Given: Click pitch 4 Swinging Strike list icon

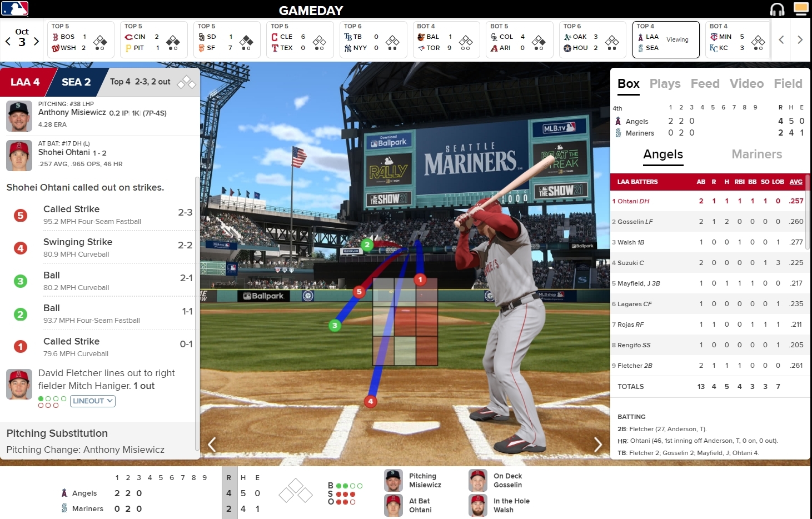Looking at the screenshot, I should pos(21,248).
